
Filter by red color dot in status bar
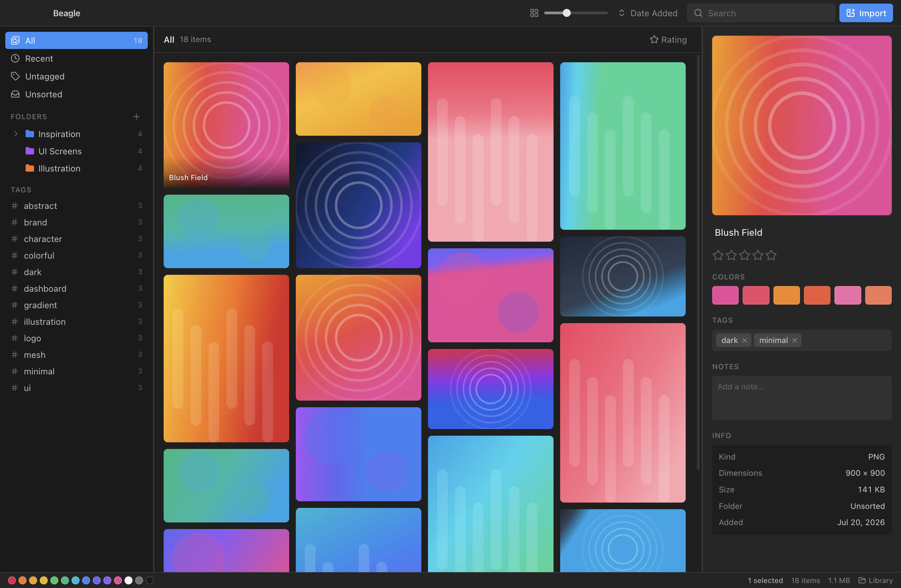tap(12, 580)
